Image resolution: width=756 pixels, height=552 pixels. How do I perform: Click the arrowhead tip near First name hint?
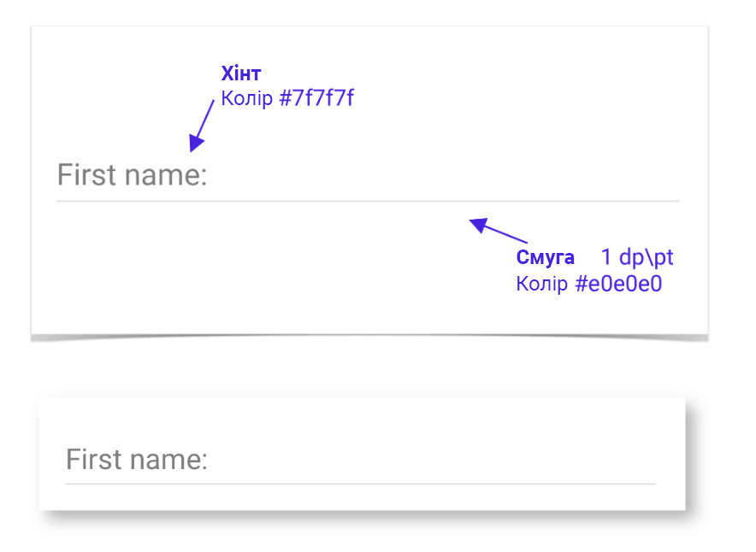[x=192, y=150]
